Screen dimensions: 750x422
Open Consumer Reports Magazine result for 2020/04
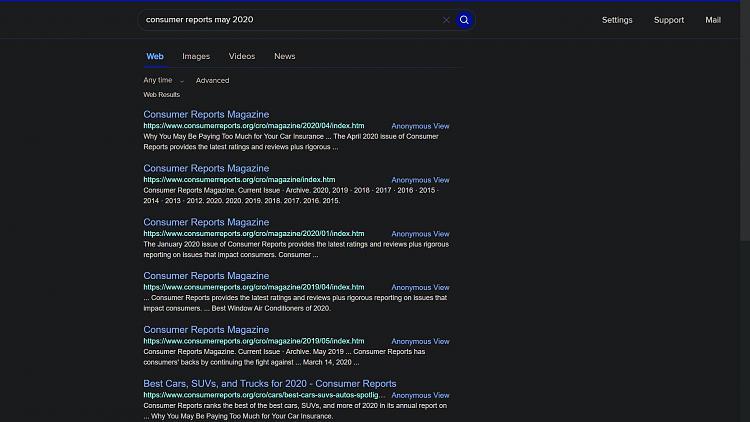pos(206,114)
